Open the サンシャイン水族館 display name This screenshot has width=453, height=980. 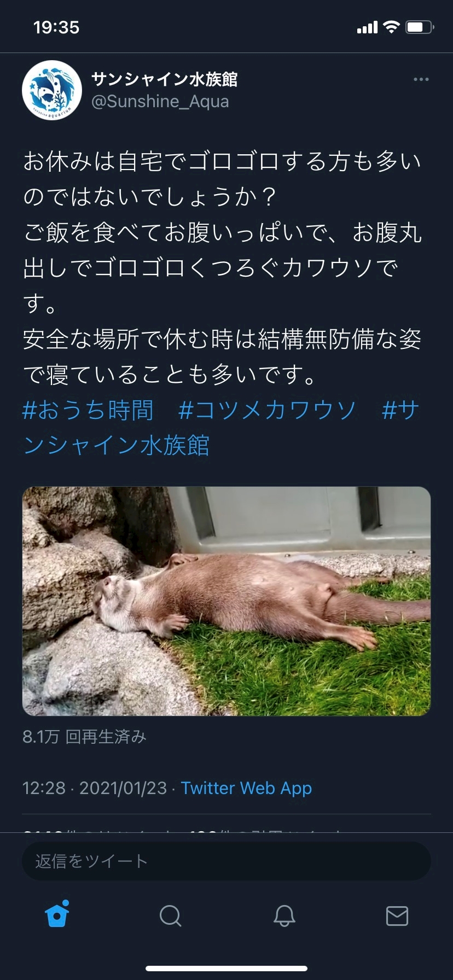[x=164, y=79]
